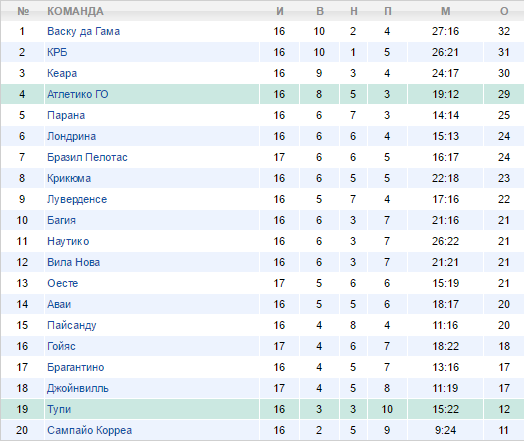Select the Вила Нова team link
The width and height of the screenshot is (524, 441).
coord(74,262)
